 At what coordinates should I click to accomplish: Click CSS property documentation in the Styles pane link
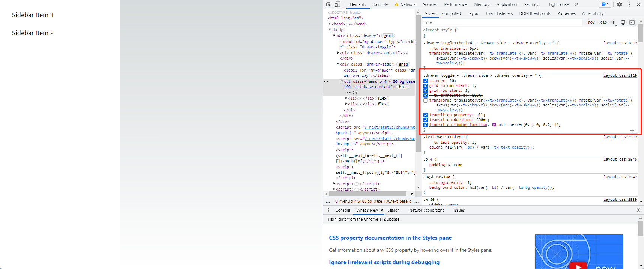[x=390, y=238]
